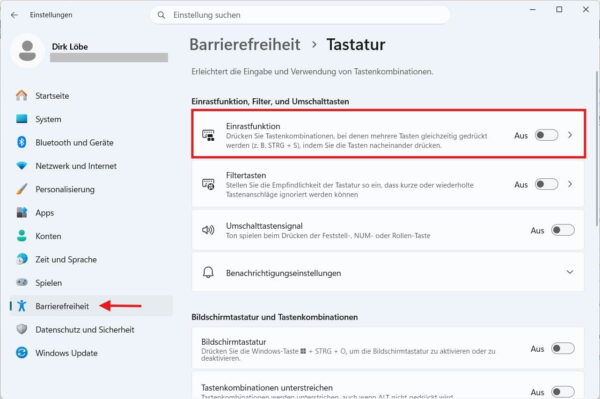Expand Benachrichtigungseinstellungen with the down chevron

[x=570, y=272]
